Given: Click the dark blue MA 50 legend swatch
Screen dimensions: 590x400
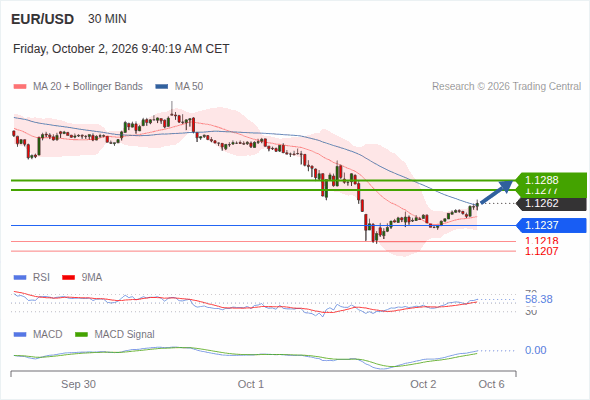Looking at the screenshot, I should (162, 87).
